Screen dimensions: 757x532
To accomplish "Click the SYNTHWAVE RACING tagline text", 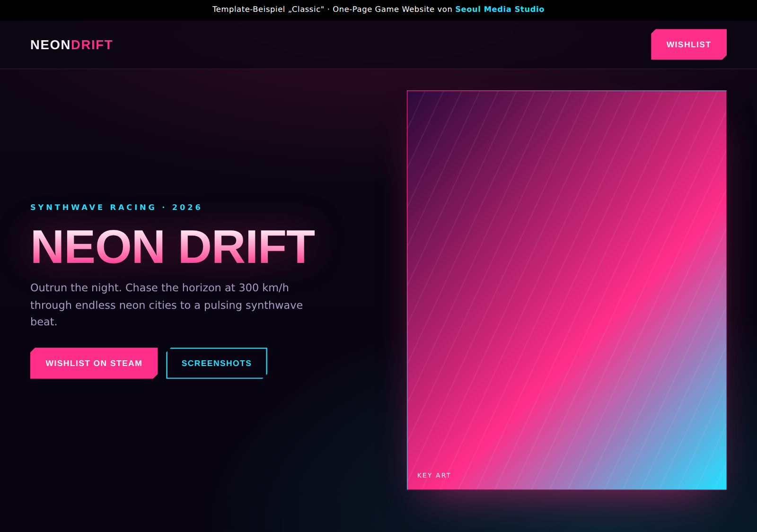I will [x=93, y=207].
